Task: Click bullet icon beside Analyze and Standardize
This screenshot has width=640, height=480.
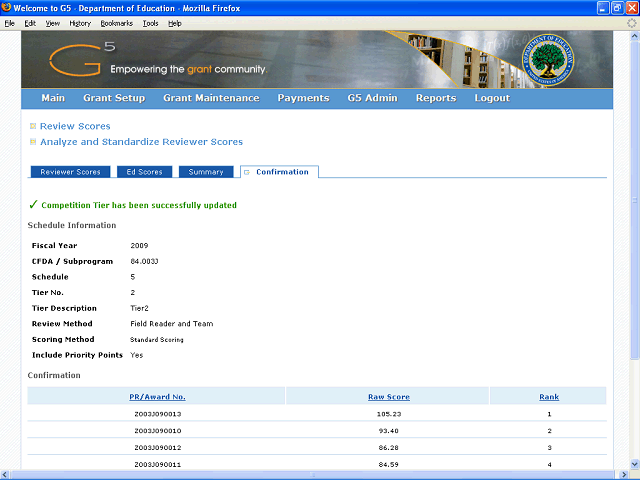Action: (x=33, y=142)
